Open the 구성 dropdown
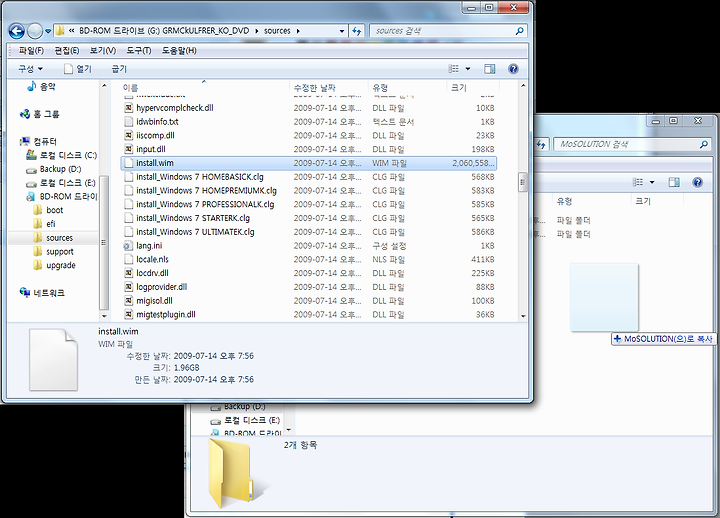The image size is (720, 518). (30, 69)
